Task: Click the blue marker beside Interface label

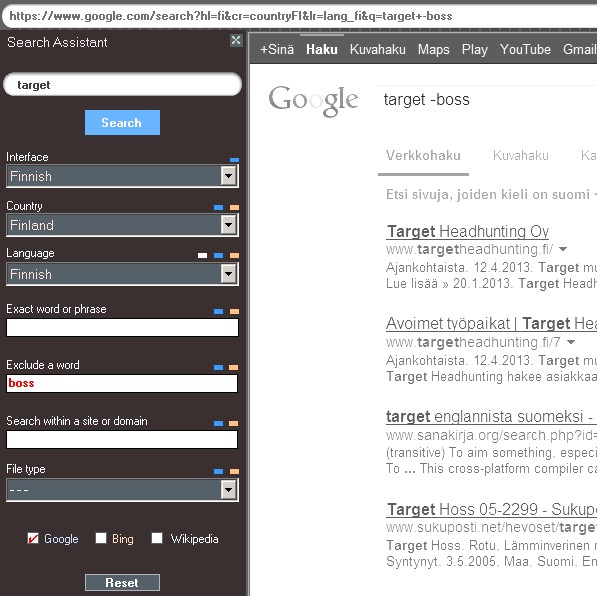Action: point(235,160)
